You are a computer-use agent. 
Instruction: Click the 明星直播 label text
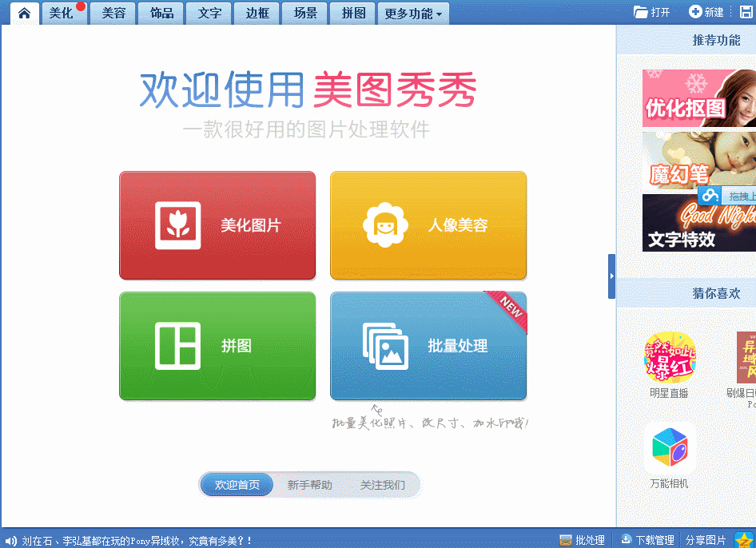[x=669, y=393]
